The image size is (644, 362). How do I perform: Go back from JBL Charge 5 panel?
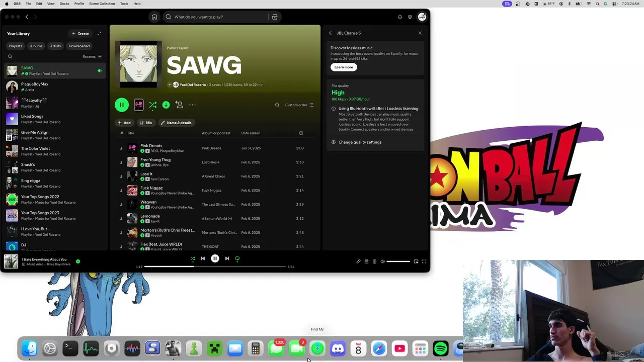(330, 33)
